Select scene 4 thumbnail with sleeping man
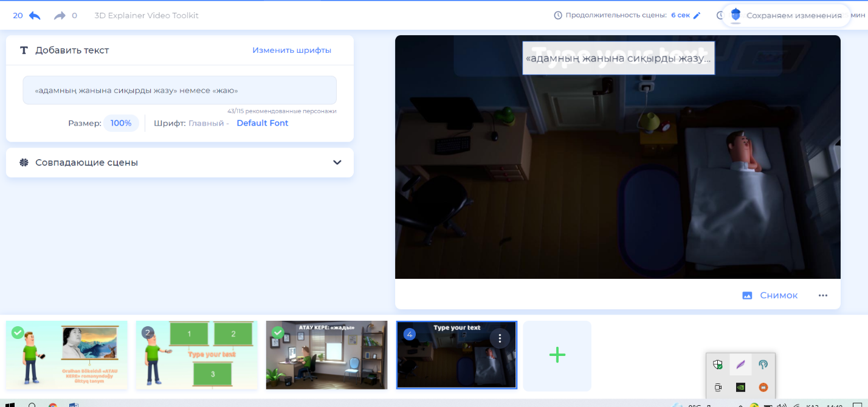Image resolution: width=868 pixels, height=407 pixels. (x=456, y=355)
